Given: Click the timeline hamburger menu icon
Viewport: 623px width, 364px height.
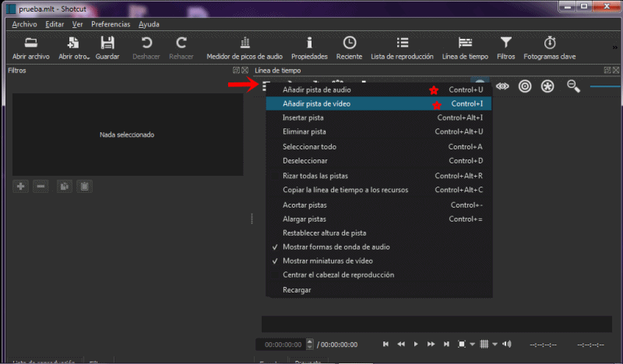Looking at the screenshot, I should (266, 86).
